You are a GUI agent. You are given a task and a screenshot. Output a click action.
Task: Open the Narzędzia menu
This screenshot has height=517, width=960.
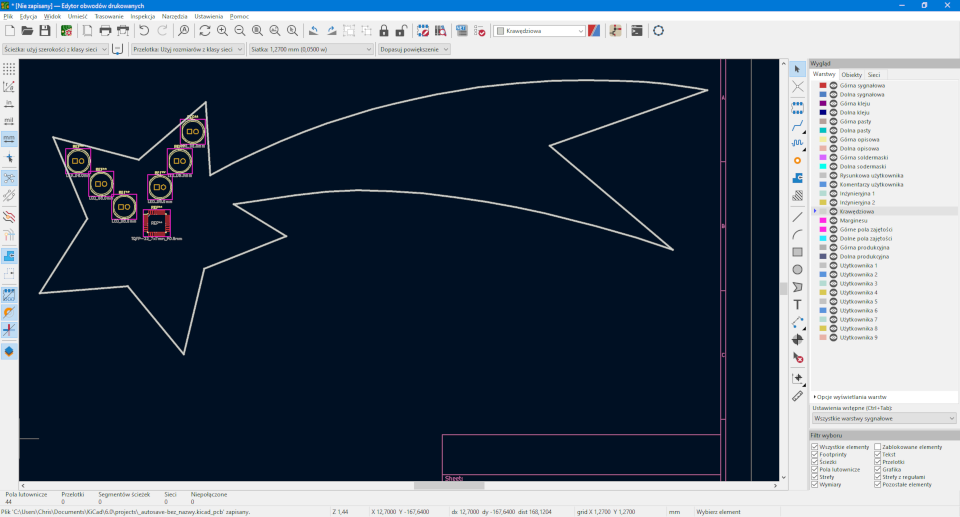[174, 17]
